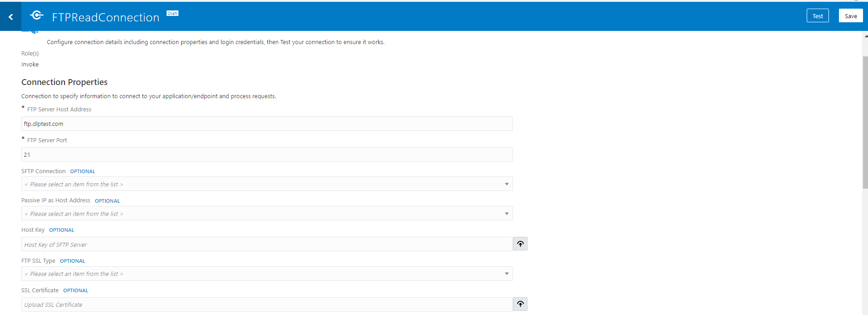Click Host Key label
Screen dimensions: 868x315
click(x=33, y=230)
